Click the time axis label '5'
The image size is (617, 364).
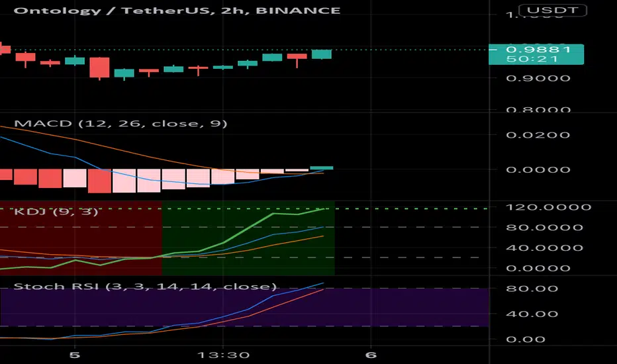74,355
